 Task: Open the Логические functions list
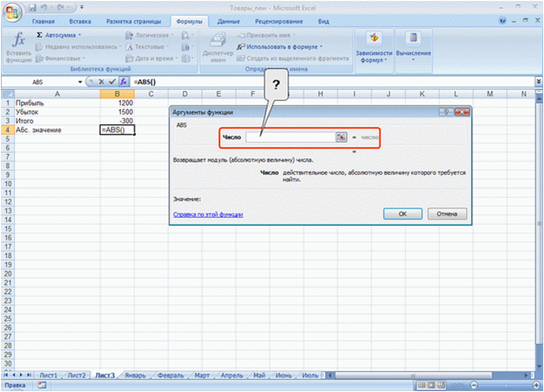150,35
